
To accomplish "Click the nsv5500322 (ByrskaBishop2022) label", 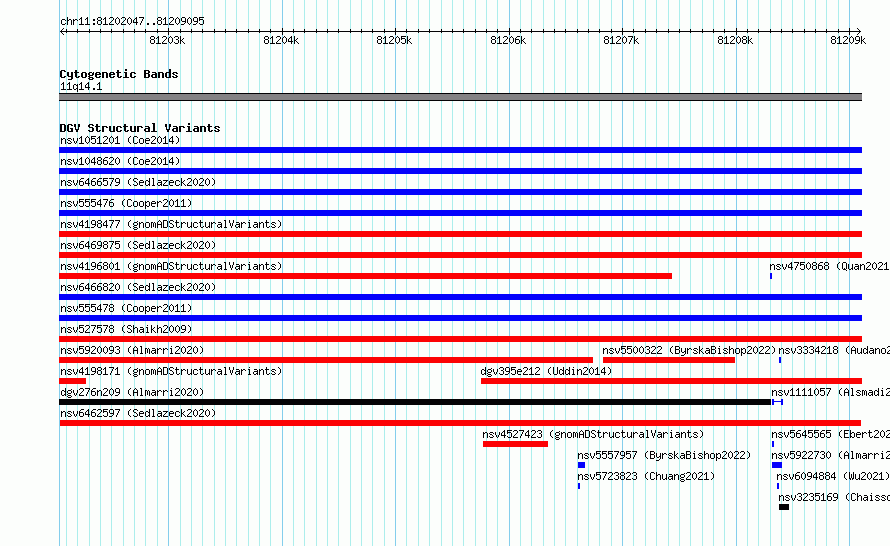I will tap(689, 350).
